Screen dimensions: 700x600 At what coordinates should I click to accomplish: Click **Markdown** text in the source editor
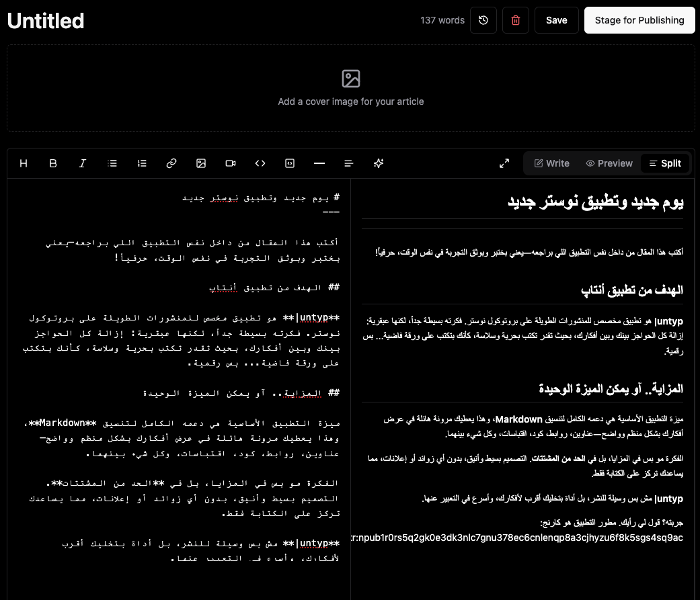pos(62,423)
